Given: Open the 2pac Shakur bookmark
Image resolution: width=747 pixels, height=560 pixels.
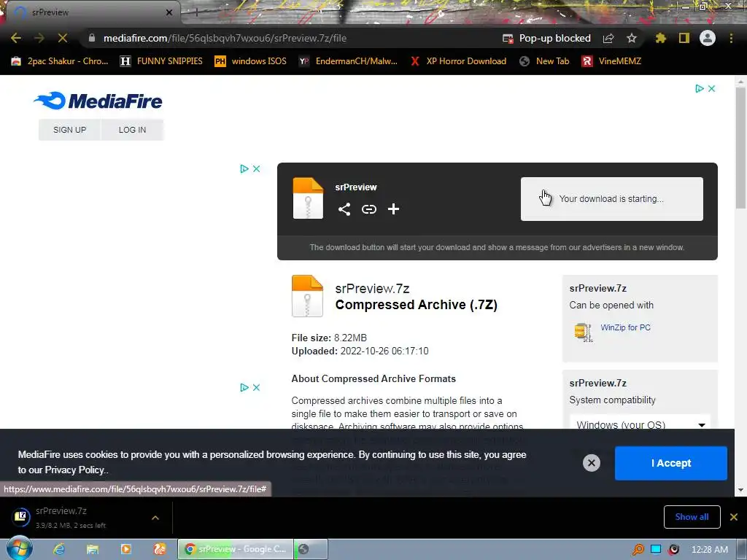Looking at the screenshot, I should (60, 61).
